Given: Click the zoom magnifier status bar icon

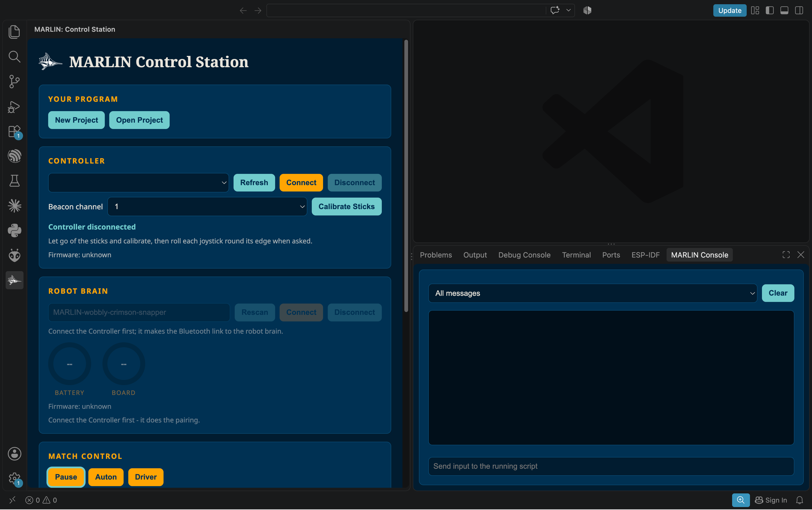Looking at the screenshot, I should point(741,500).
